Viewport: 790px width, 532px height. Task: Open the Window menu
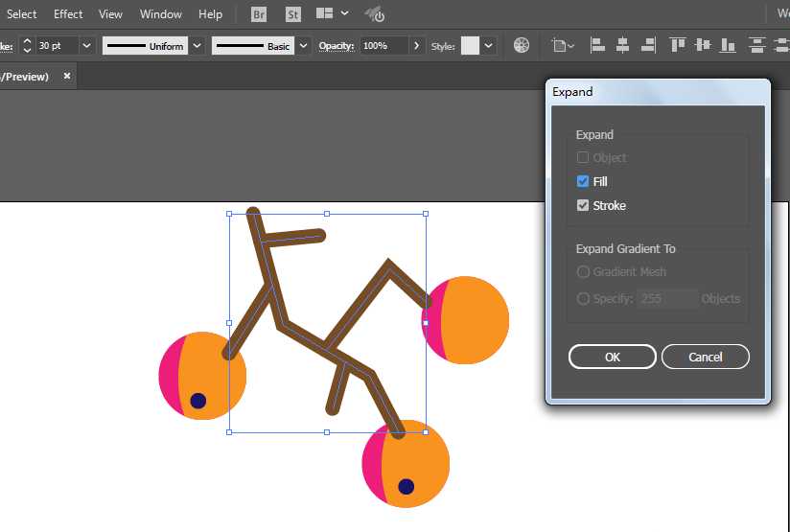160,14
